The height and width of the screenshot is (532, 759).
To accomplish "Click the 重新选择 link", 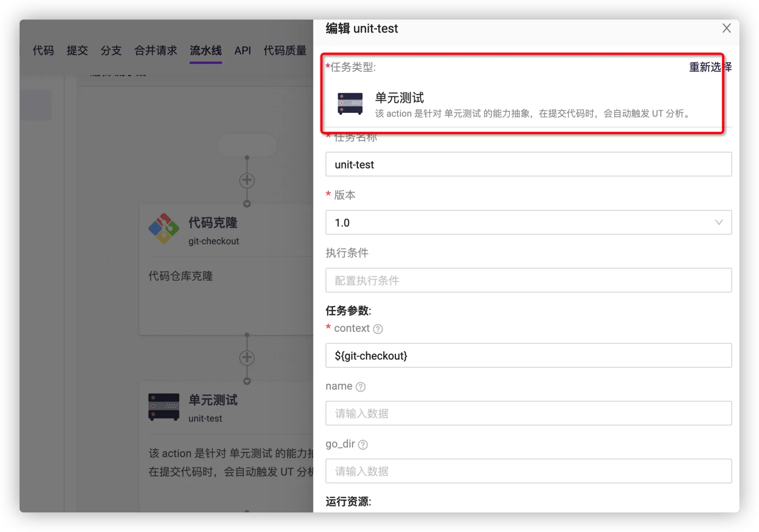I will tap(710, 67).
